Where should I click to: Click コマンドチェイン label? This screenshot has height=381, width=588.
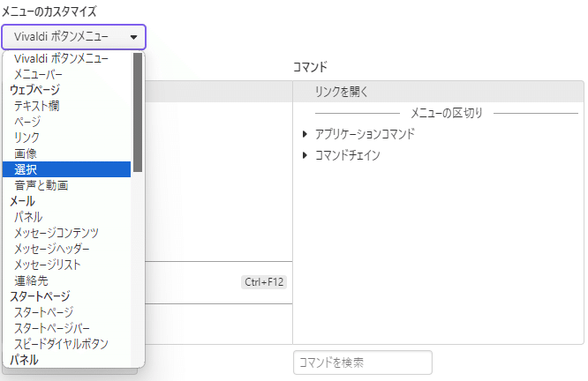point(348,155)
